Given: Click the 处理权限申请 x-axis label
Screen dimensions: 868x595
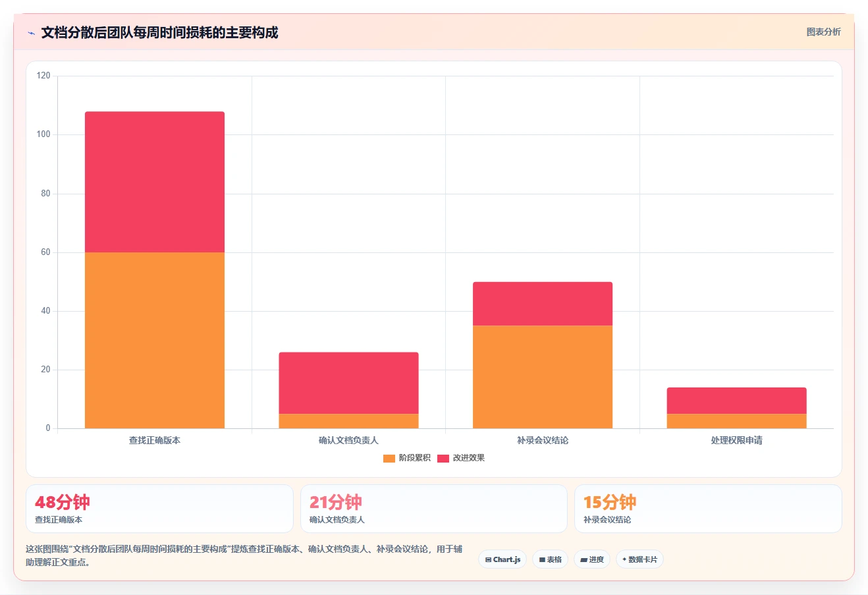Looking at the screenshot, I should tap(736, 440).
